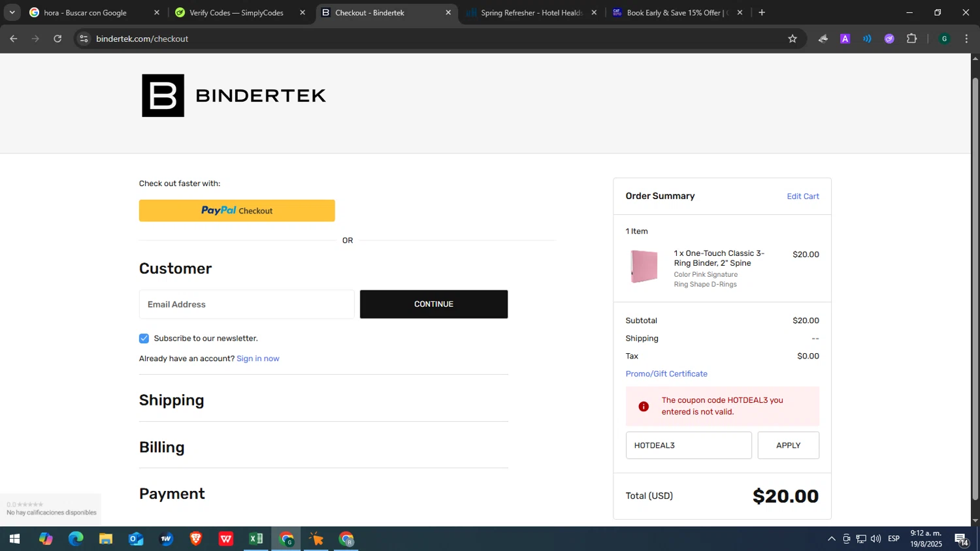Click the address bar URL
980x551 pixels.
(x=142, y=39)
